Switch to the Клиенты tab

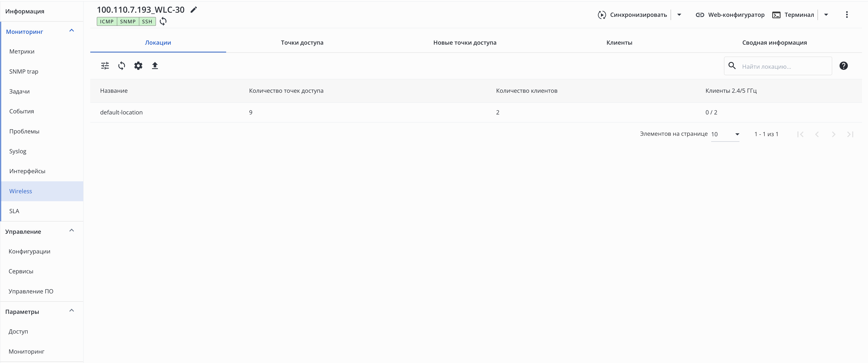pos(619,43)
